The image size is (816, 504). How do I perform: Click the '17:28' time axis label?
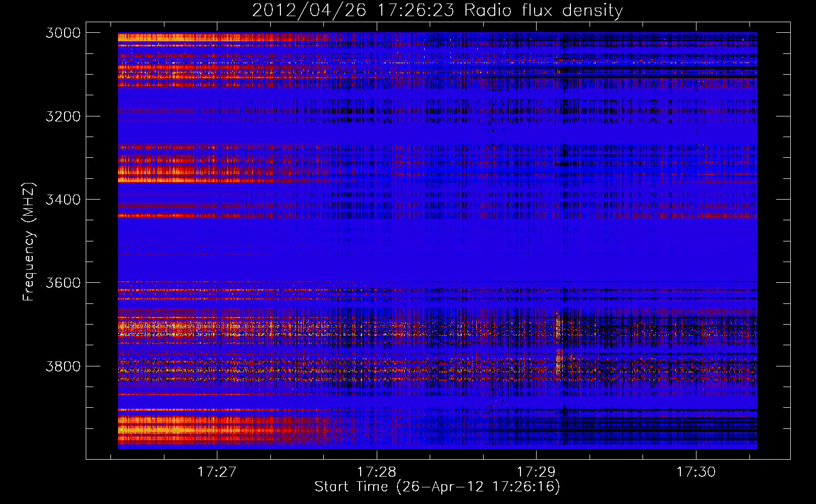click(x=376, y=472)
